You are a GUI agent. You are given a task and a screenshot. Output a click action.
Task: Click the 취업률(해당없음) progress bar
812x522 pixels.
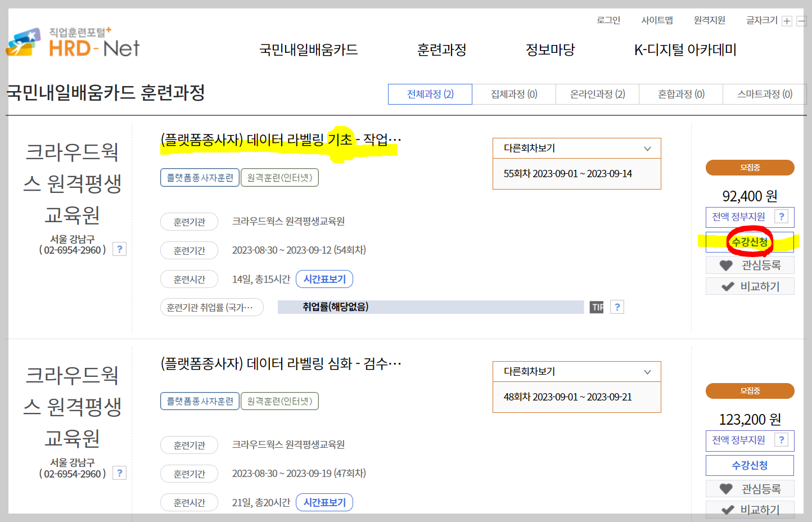[x=431, y=307]
